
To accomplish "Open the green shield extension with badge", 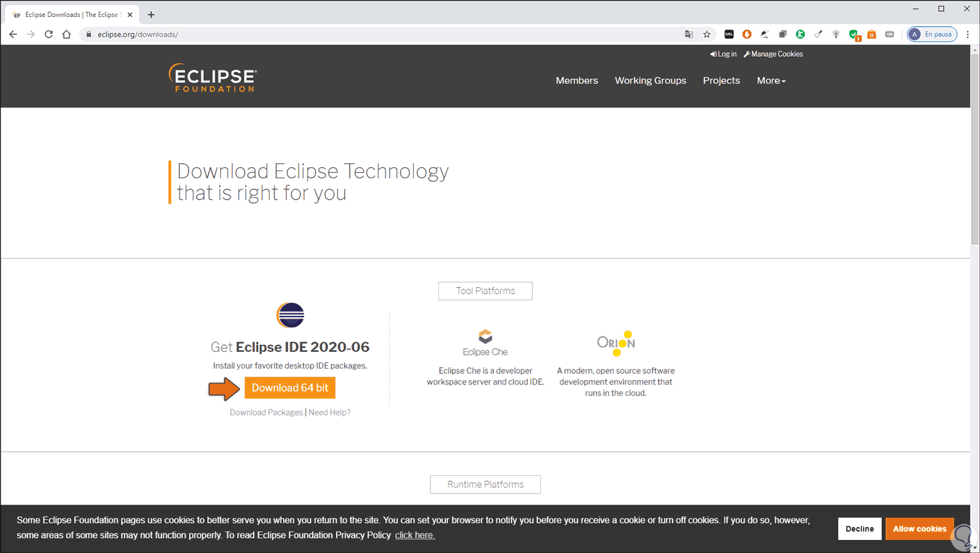I will click(x=854, y=35).
